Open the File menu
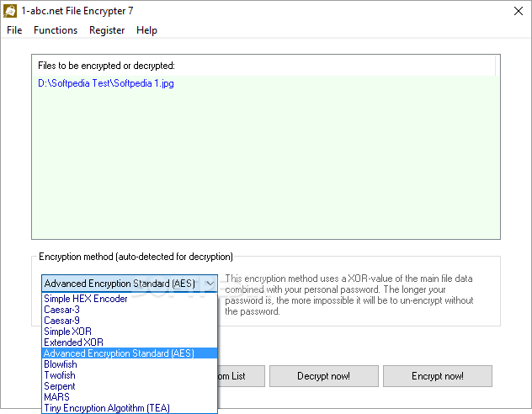 (x=14, y=30)
